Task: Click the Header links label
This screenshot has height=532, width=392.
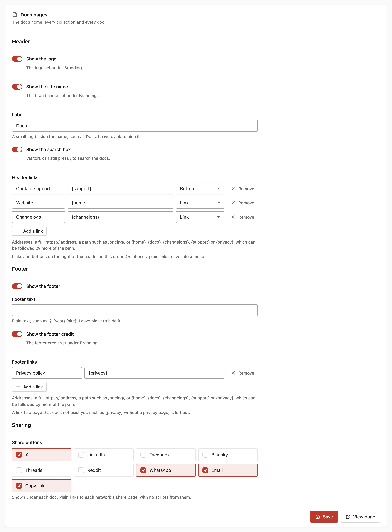Action: click(x=25, y=178)
